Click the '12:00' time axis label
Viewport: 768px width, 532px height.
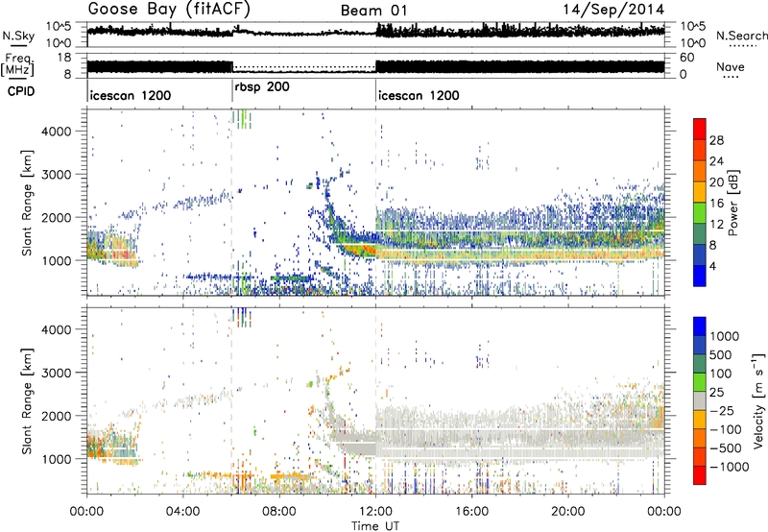tap(375, 512)
